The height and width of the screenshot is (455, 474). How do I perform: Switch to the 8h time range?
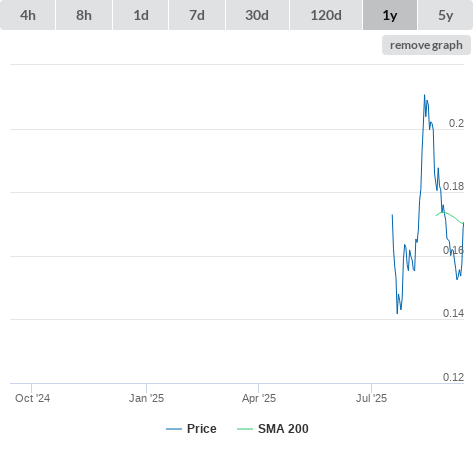(x=84, y=15)
